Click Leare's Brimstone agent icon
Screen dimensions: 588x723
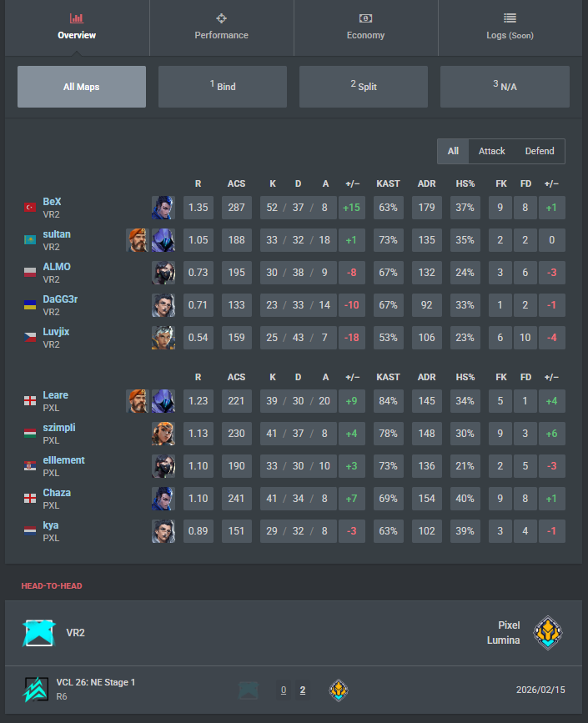138,401
